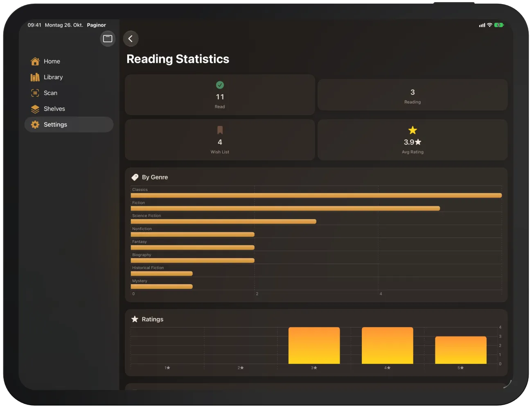Click the Paginor app name label

[x=96, y=25]
